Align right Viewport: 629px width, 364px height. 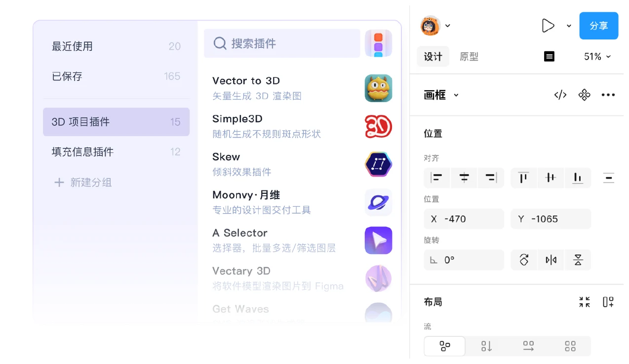click(x=491, y=178)
